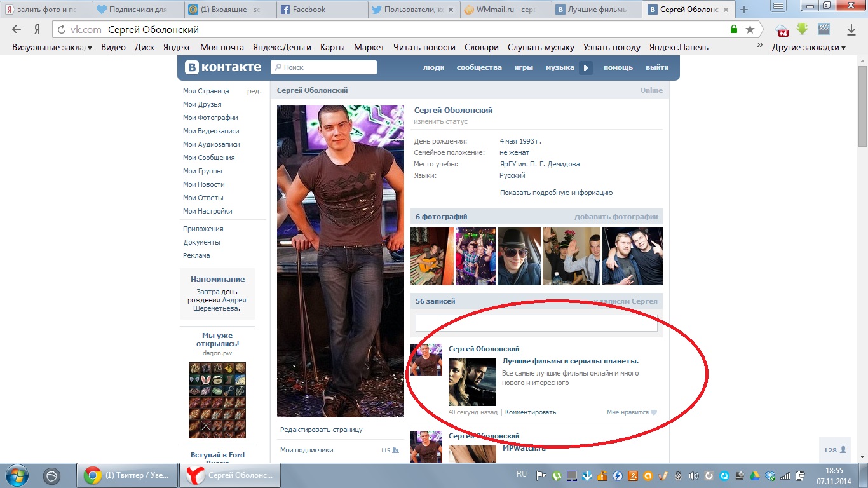Click изменить статус link

(440, 121)
